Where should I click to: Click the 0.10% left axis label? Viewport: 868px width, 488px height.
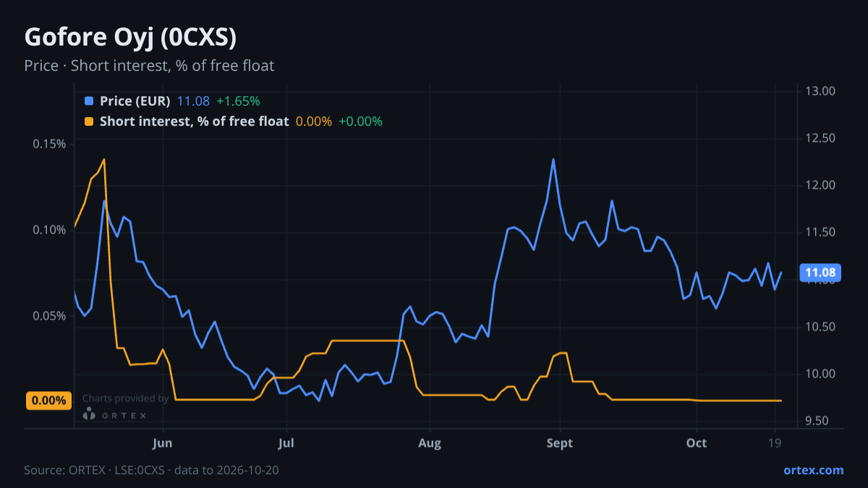point(49,230)
